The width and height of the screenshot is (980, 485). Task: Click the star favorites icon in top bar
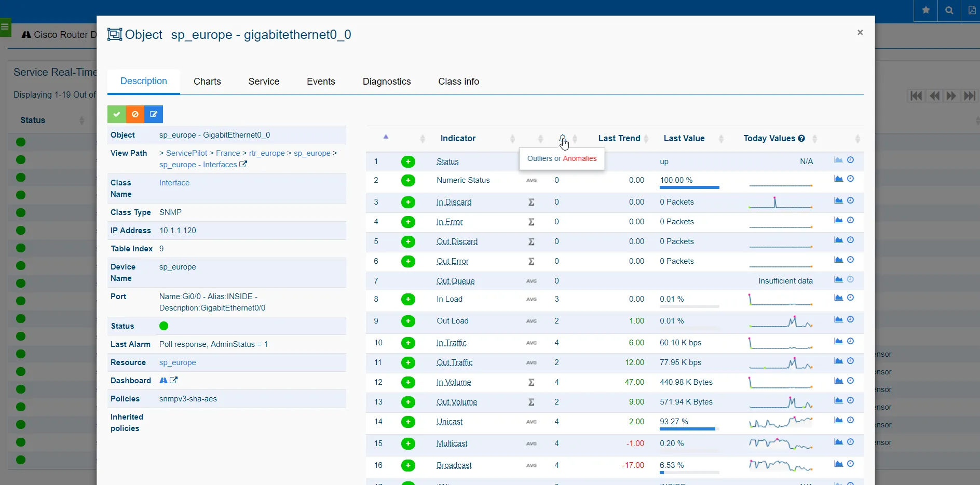point(925,10)
